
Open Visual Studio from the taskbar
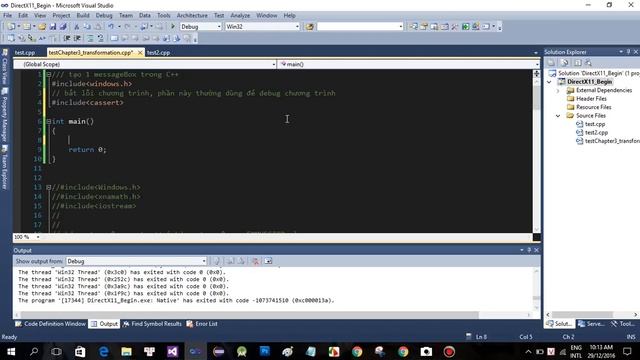pyautogui.click(x=172, y=351)
